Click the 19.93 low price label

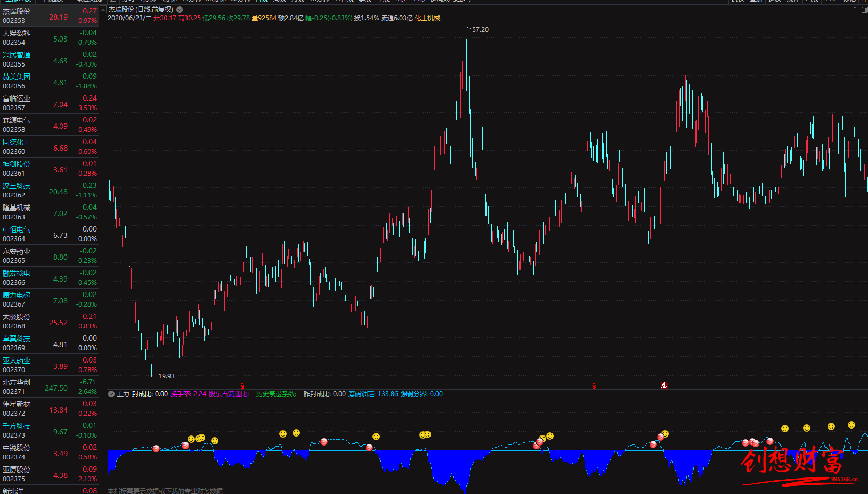click(166, 376)
